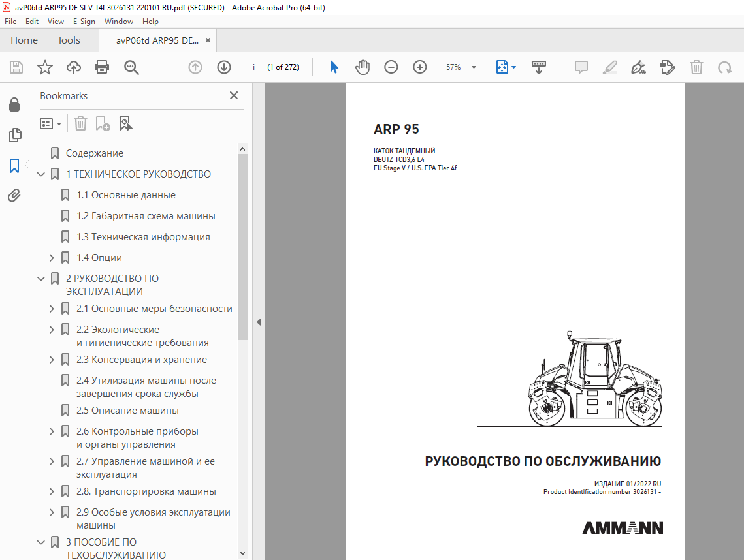
Task: Select the highlight text pen tool
Action: click(609, 67)
